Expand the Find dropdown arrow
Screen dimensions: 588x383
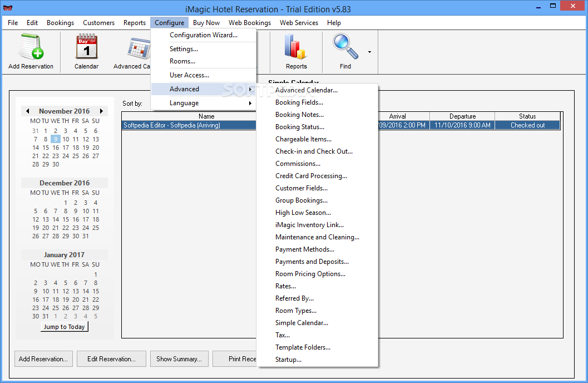tap(369, 52)
